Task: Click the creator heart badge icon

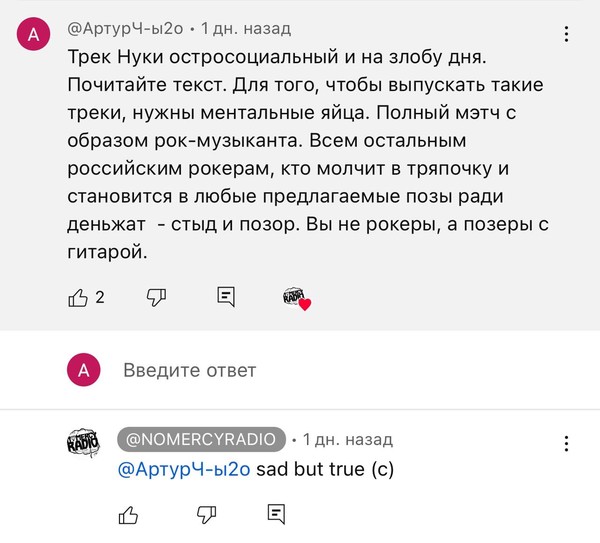Action: click(x=297, y=299)
